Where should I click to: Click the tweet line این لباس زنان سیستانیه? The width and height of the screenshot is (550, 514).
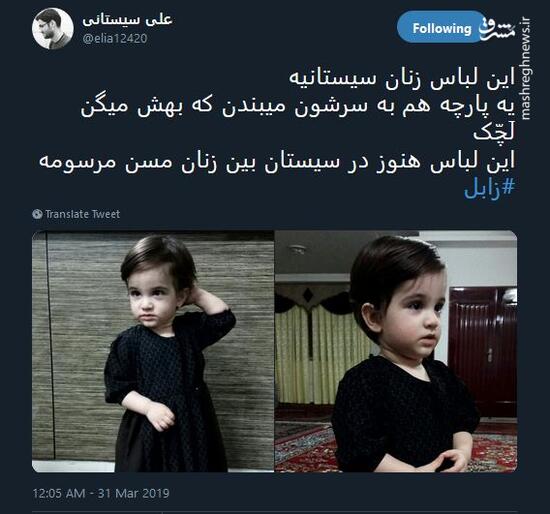[402, 78]
